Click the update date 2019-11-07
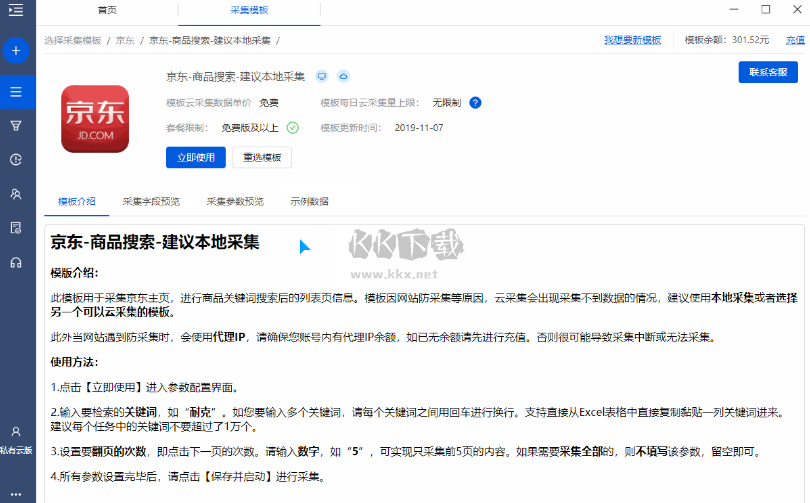This screenshot has width=810, height=503. coord(419,128)
